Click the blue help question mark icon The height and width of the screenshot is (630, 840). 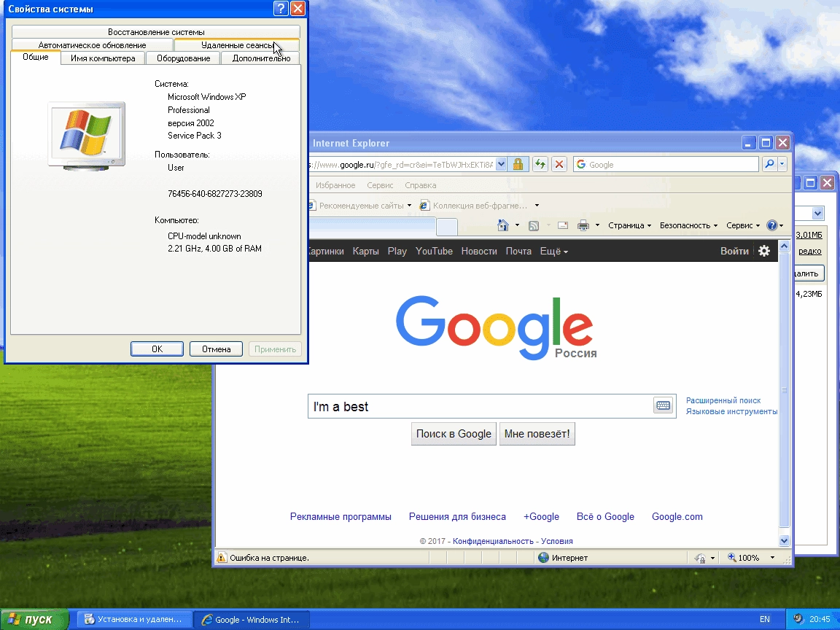772,225
